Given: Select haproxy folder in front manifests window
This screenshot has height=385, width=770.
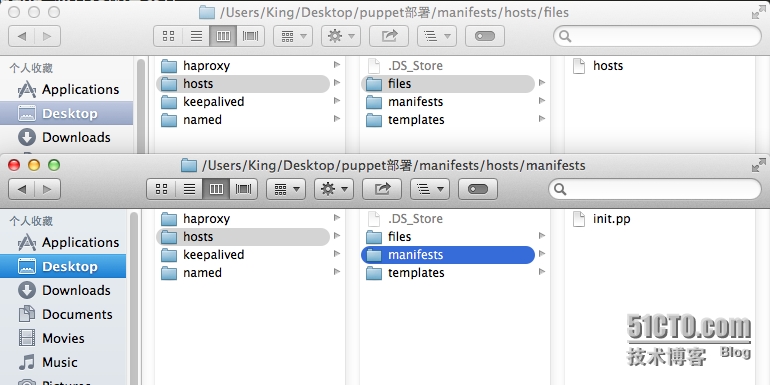Looking at the screenshot, I should click(x=243, y=219).
